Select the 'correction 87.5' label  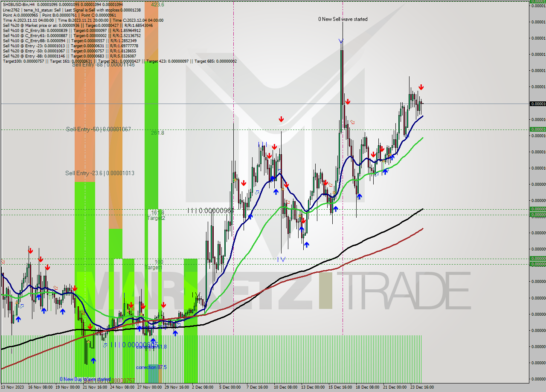pyautogui.click(x=151, y=367)
